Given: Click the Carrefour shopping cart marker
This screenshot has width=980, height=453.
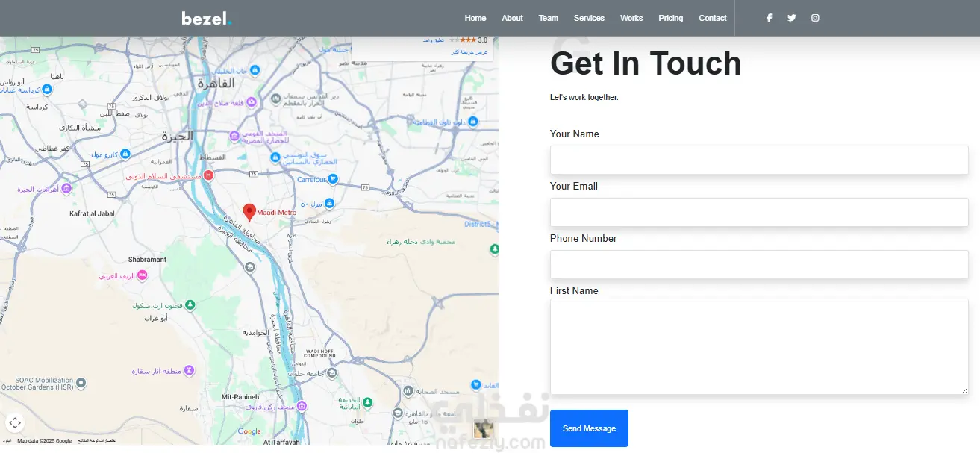Looking at the screenshot, I should click(333, 179).
